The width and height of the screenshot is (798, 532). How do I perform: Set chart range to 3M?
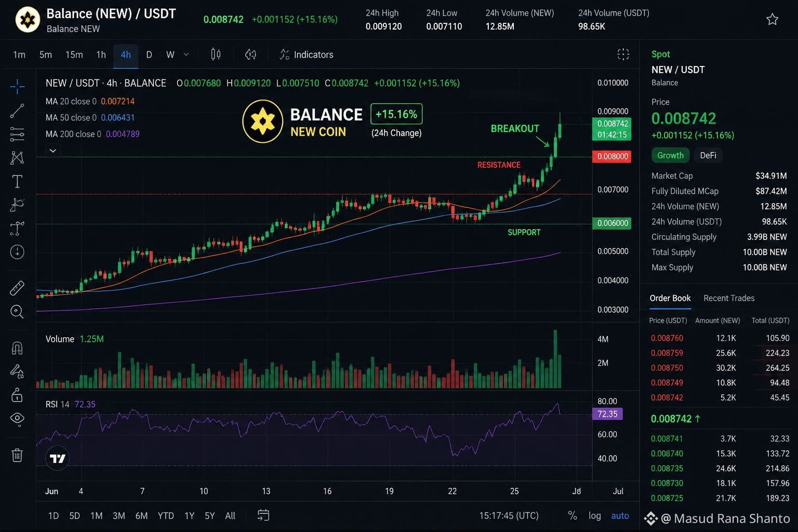pos(119,515)
